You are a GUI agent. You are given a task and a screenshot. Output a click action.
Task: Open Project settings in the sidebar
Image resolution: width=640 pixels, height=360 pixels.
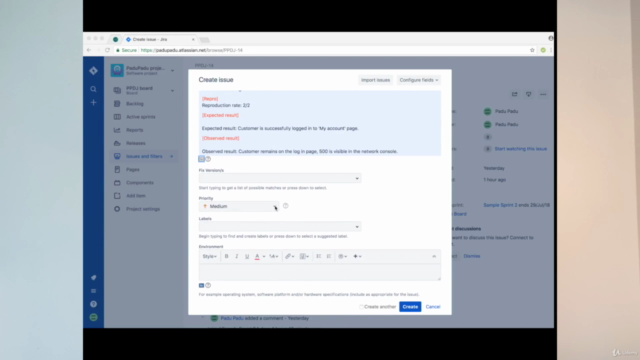(143, 209)
